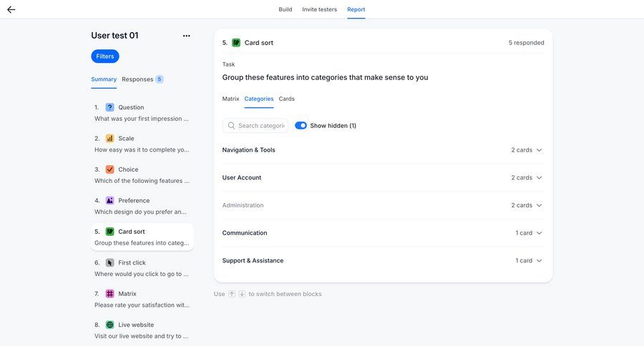The image size is (644, 346).
Task: Click the back arrow icon
Action: (11, 9)
